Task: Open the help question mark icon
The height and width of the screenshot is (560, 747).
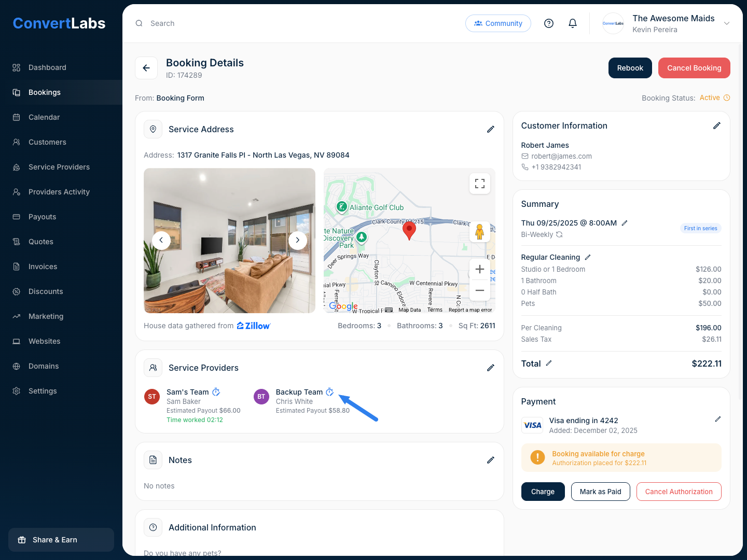Action: [549, 23]
